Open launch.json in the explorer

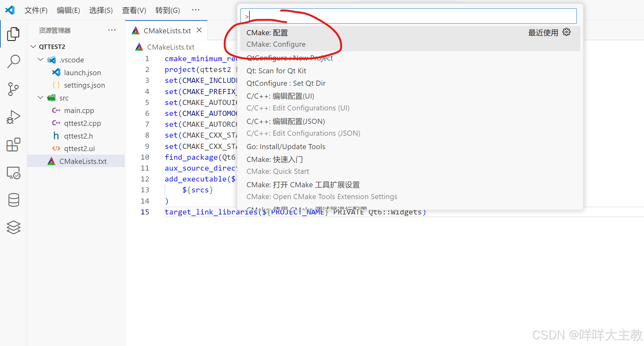tap(76, 72)
